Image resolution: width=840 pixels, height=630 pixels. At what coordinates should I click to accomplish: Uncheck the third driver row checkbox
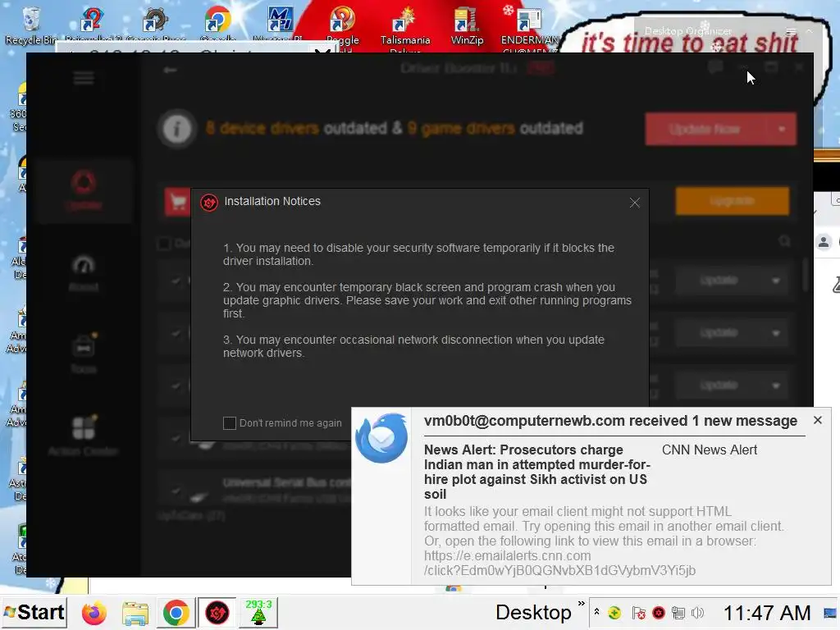(x=176, y=386)
